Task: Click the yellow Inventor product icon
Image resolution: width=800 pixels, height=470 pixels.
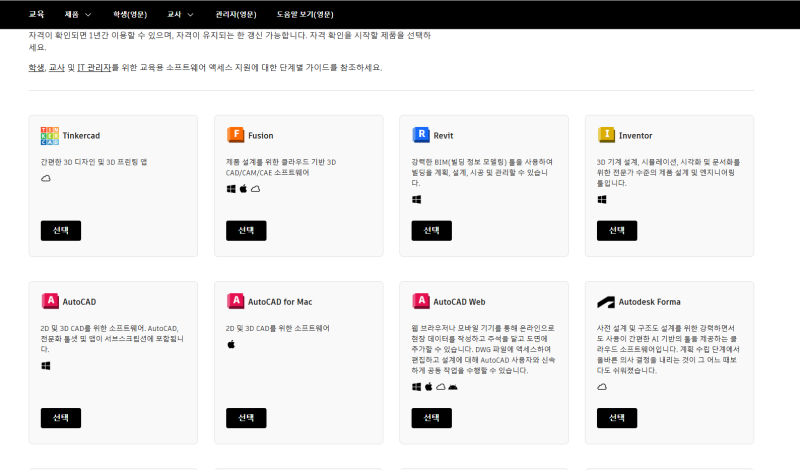Action: point(606,135)
